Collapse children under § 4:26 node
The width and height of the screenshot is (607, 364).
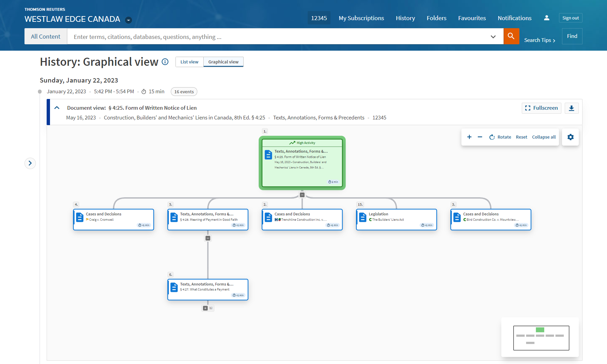pyautogui.click(x=208, y=238)
